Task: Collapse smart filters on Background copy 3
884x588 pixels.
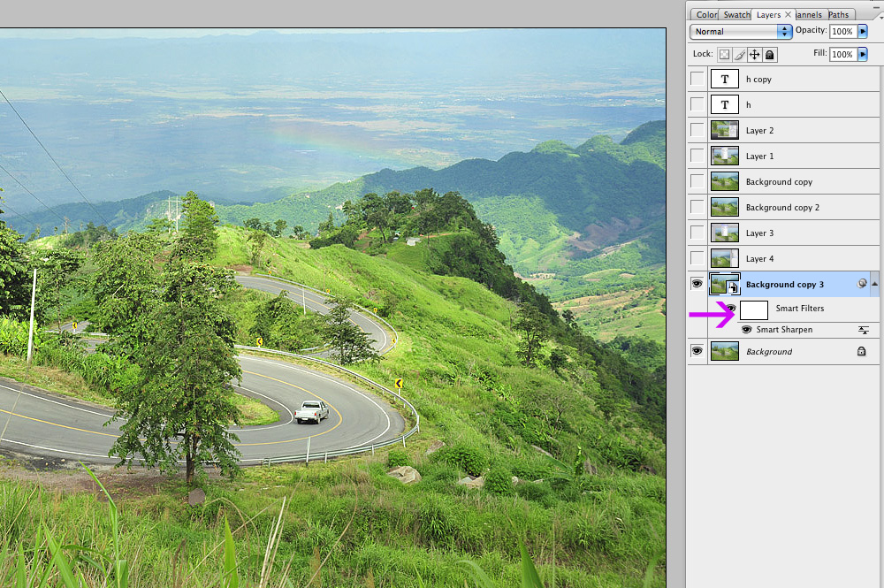Action: tap(875, 284)
